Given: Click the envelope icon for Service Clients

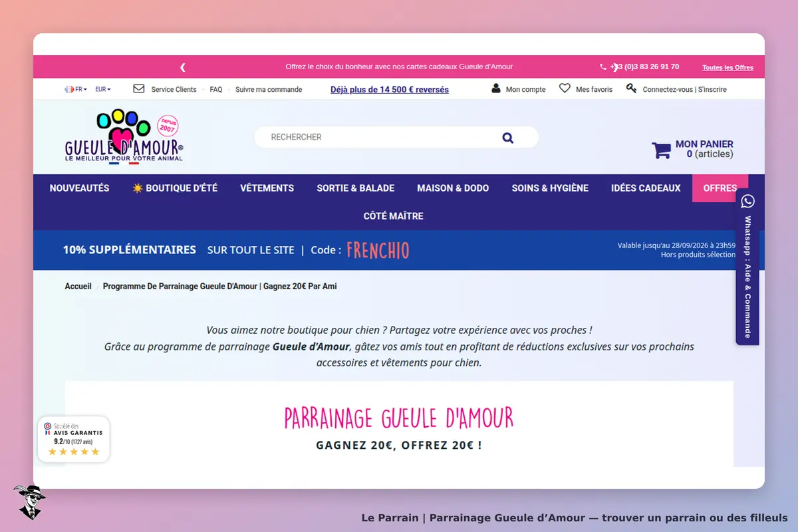Looking at the screenshot, I should 139,88.
